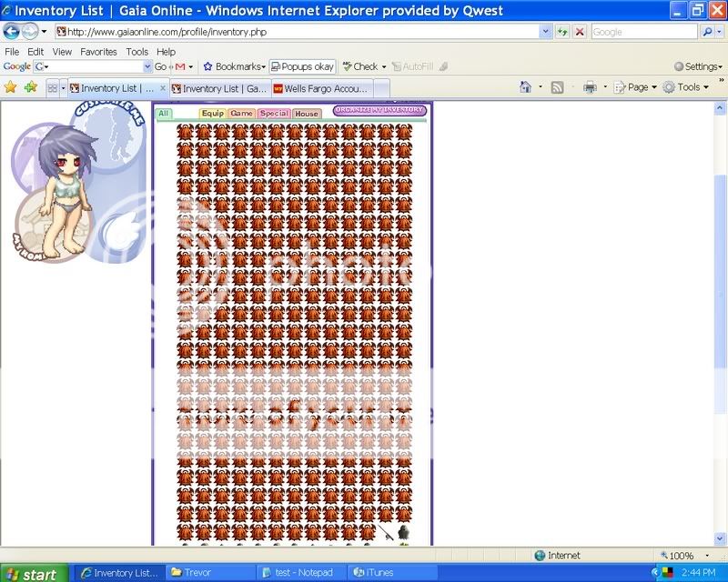
Task: Click the search magnifier icon
Action: coord(707,31)
